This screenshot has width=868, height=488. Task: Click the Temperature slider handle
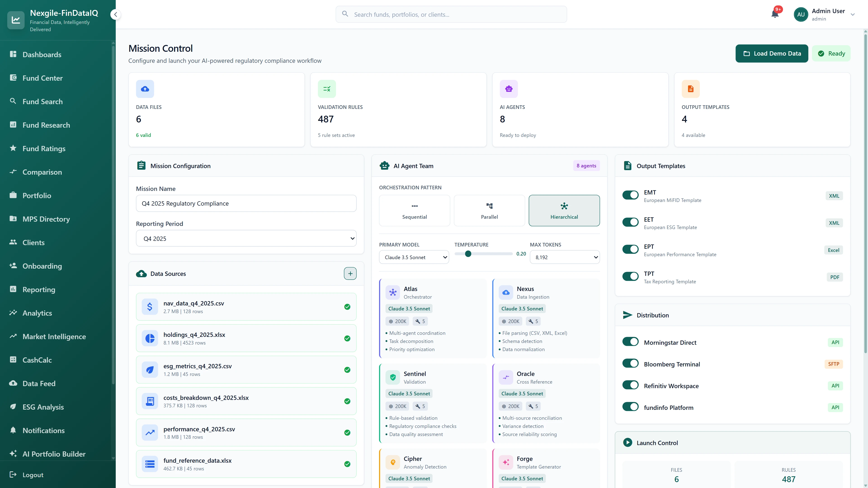[x=468, y=254]
